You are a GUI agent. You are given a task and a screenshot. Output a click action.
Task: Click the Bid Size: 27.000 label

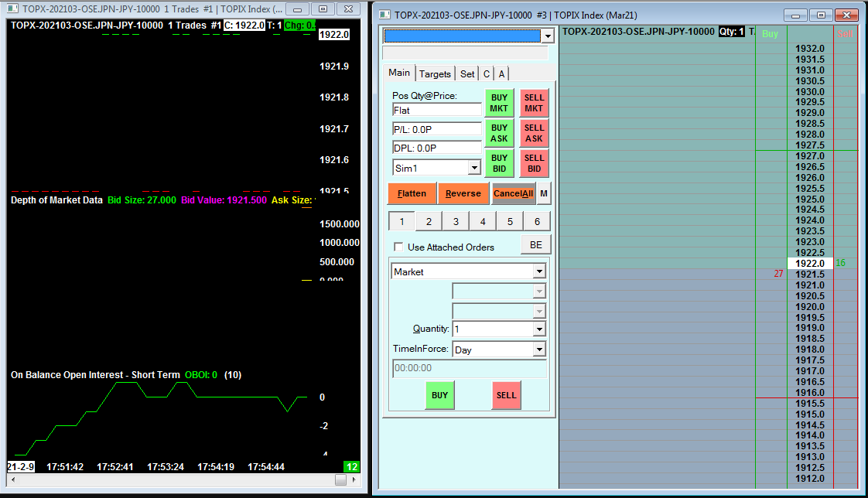pyautogui.click(x=142, y=200)
